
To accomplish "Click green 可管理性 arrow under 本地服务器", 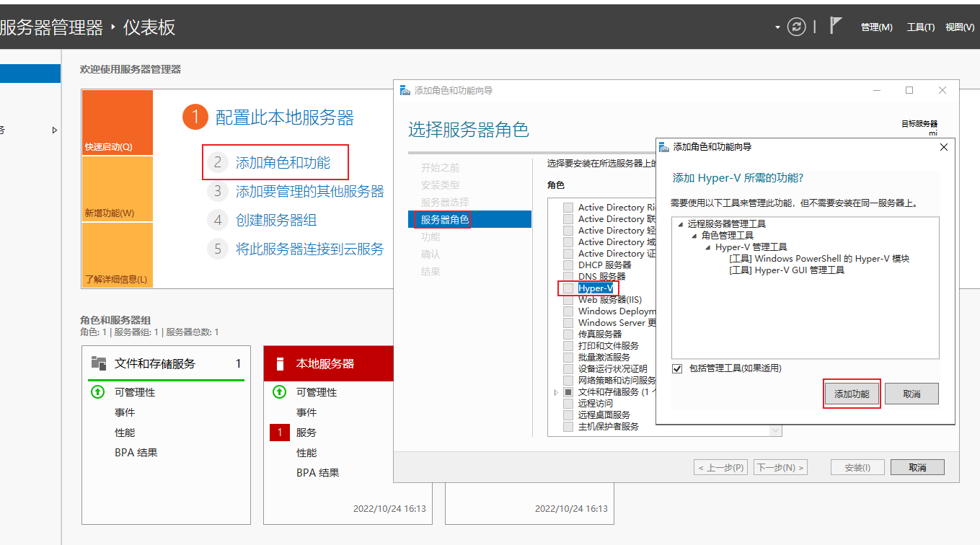I will coord(279,392).
